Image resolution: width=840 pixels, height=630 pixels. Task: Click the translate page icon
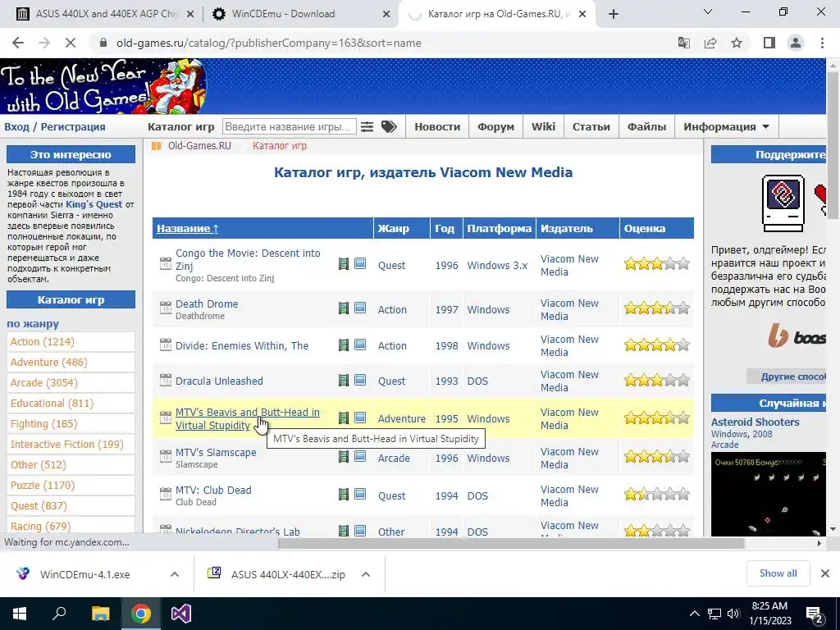click(x=684, y=43)
